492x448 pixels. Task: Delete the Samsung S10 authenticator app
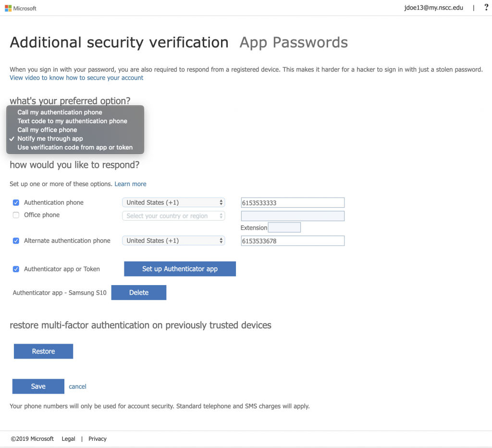(x=139, y=293)
